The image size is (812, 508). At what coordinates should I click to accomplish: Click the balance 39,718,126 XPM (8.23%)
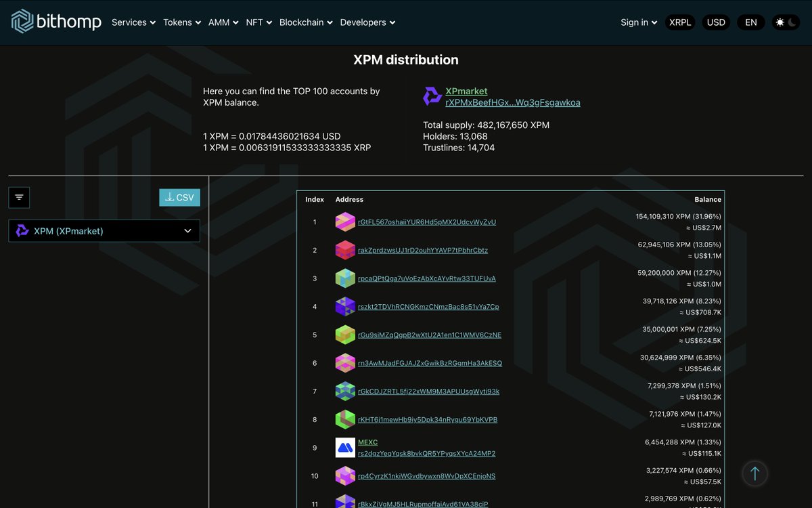click(682, 301)
